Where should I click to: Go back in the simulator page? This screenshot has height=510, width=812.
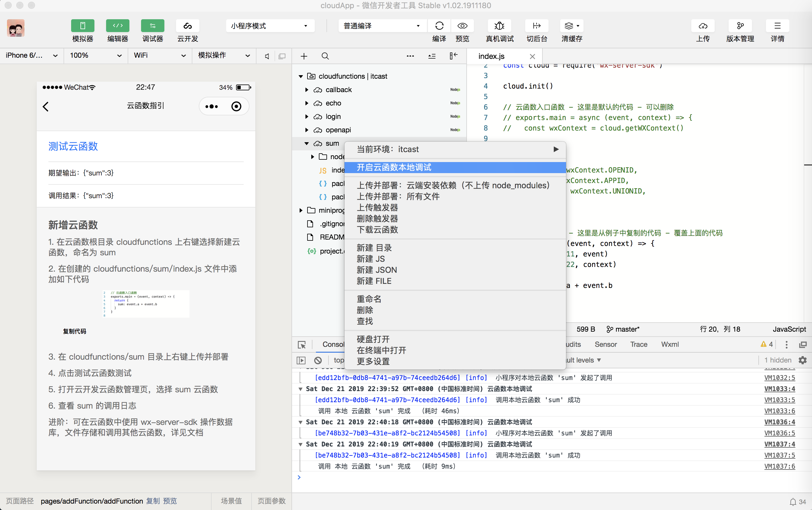point(46,106)
